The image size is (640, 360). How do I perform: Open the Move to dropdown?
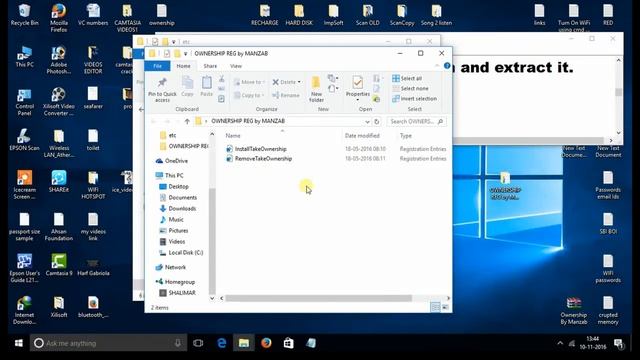pos(249,82)
